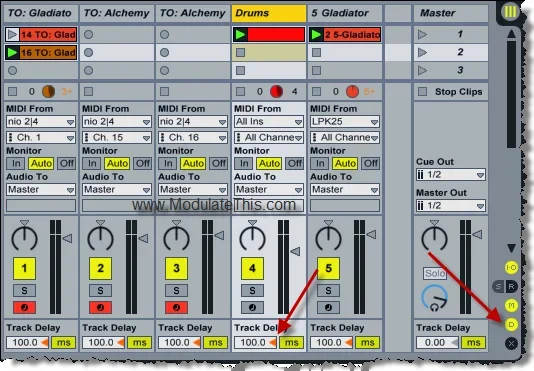
Task: Toggle the Mixer section M button
Action: (x=511, y=305)
